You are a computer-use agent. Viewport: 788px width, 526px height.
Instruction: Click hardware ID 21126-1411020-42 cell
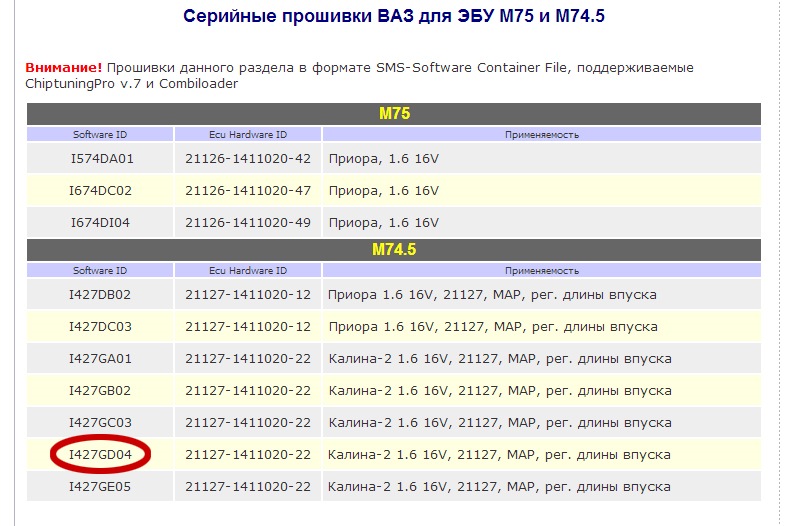click(x=248, y=158)
